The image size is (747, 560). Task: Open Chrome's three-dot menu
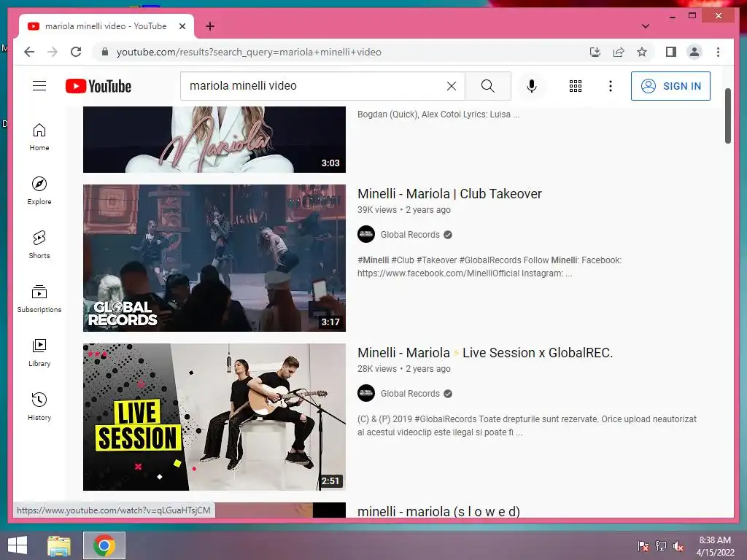point(718,52)
